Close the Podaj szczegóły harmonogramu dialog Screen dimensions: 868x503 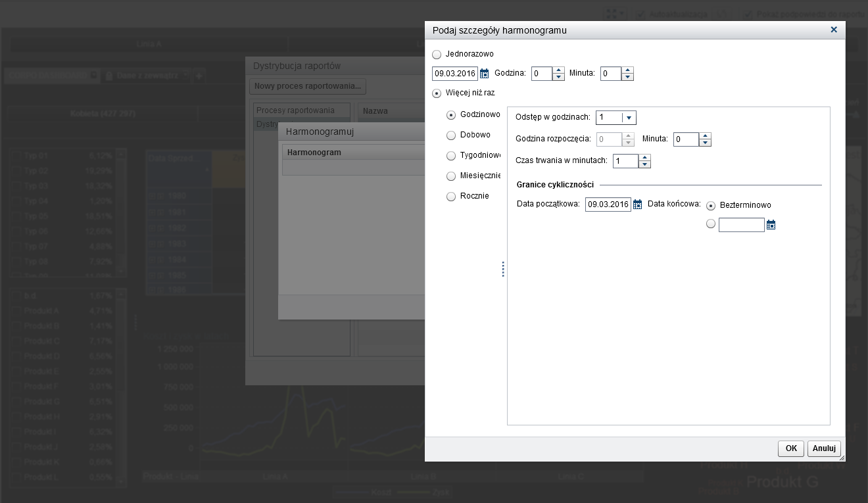tap(834, 30)
